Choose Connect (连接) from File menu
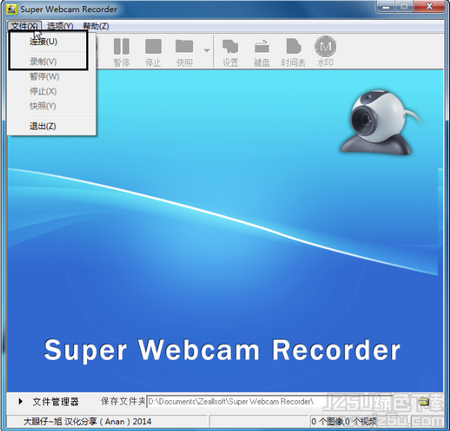450x431 pixels. click(52, 42)
